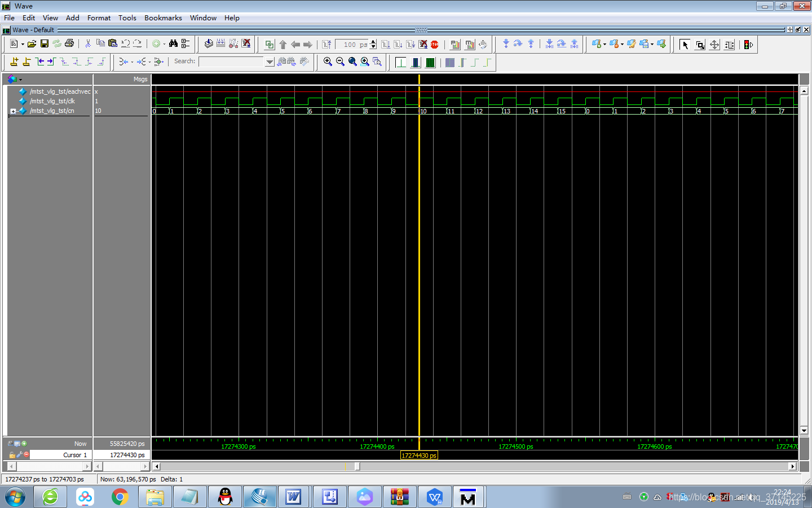Click the wrench icon beside Cursor 1
Viewport: 812px width, 508px height.
pos(19,454)
